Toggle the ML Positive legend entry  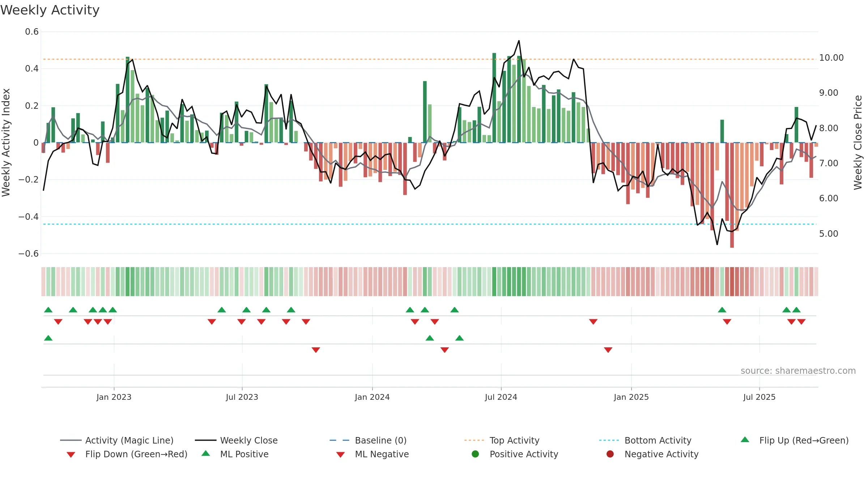coord(235,454)
